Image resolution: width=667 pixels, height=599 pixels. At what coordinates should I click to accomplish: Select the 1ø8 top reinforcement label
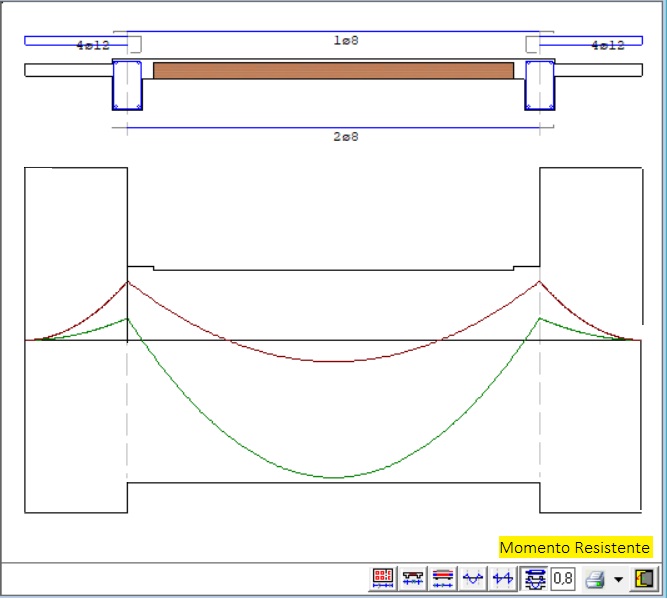tap(346, 41)
